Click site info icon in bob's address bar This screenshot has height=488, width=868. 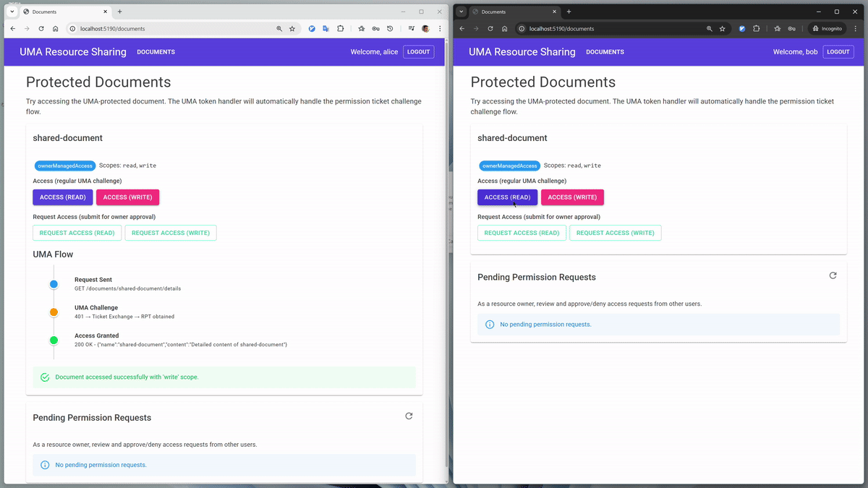click(x=521, y=29)
